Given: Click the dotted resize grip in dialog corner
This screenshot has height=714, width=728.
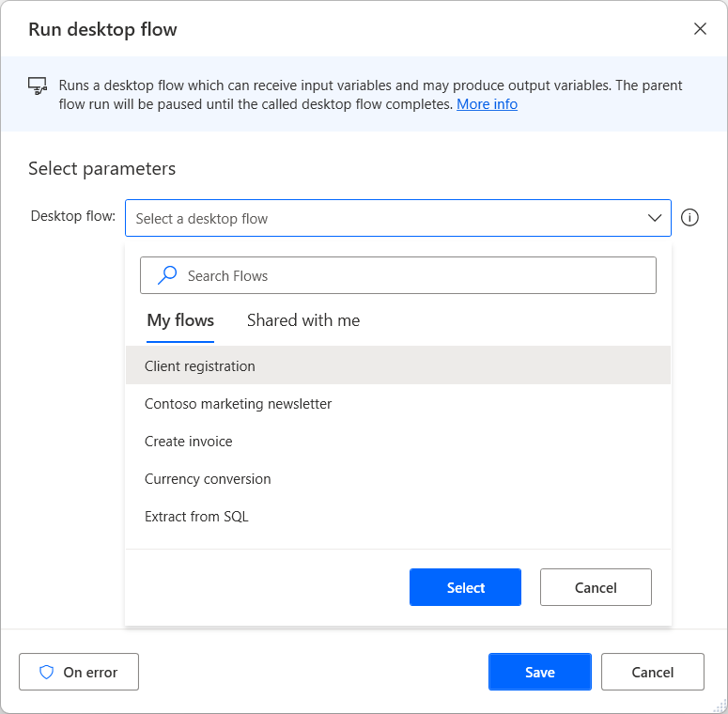Looking at the screenshot, I should [720, 706].
